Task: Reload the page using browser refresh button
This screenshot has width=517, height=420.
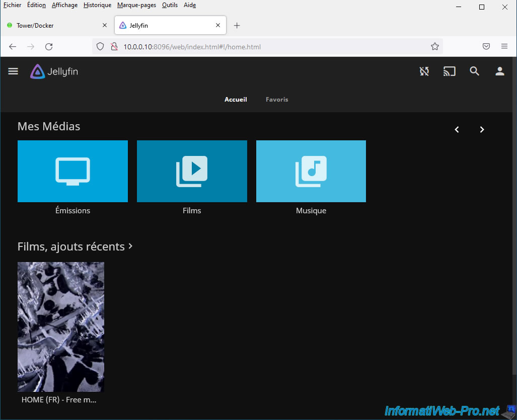Action: (49, 47)
